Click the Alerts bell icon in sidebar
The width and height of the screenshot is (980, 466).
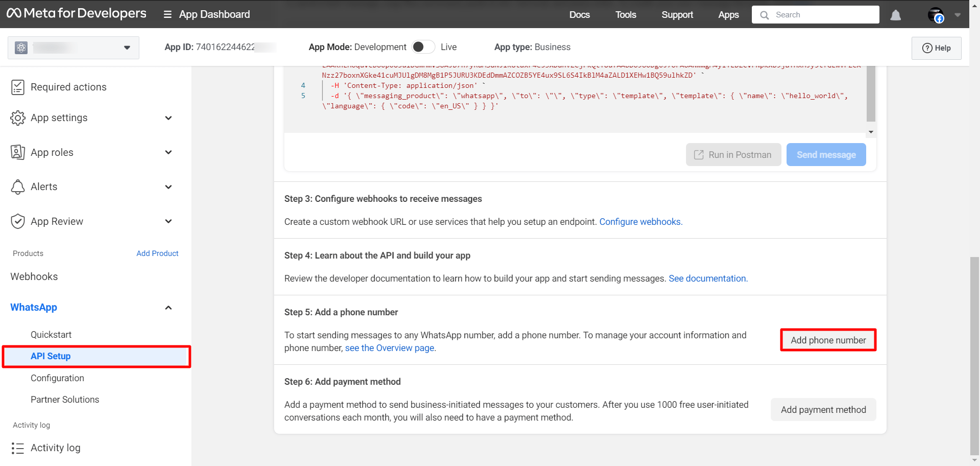click(x=18, y=187)
